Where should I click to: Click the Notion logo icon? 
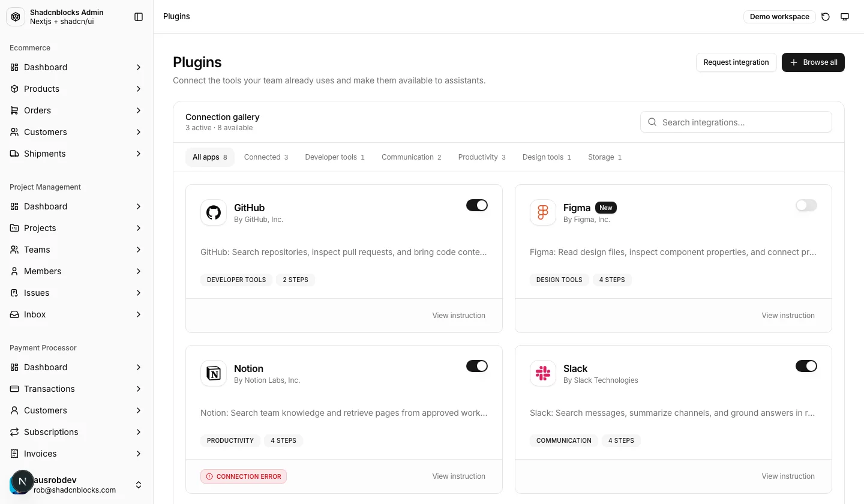[214, 373]
